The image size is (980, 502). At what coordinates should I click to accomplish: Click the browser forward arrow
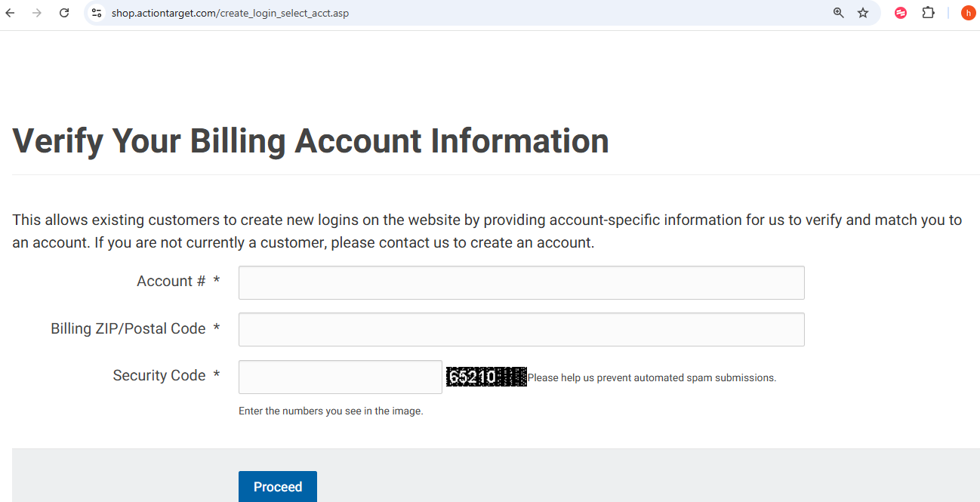coord(37,13)
